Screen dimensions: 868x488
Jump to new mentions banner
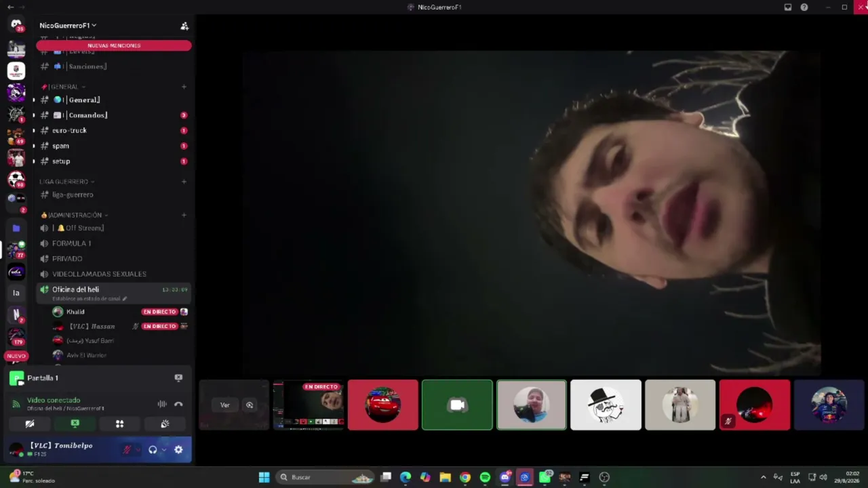click(114, 45)
